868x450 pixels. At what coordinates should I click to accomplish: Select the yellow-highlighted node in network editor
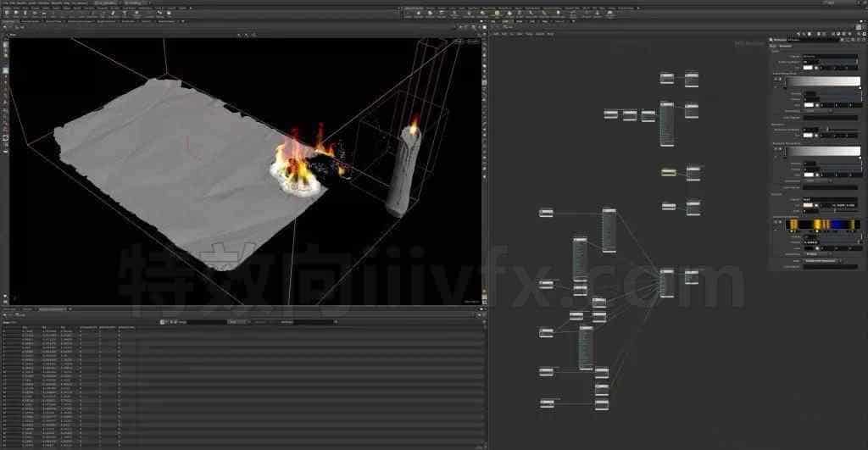tap(668, 172)
